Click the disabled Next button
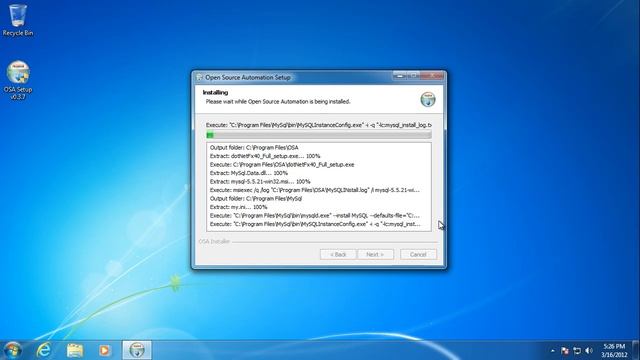 (375, 254)
